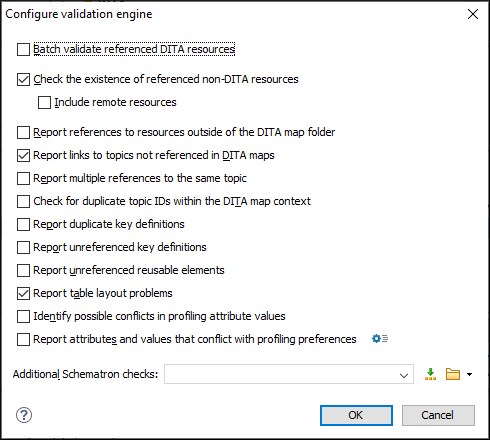Click the green download Schematron icon
Viewport: 490px width, 440px height.
coord(430,374)
